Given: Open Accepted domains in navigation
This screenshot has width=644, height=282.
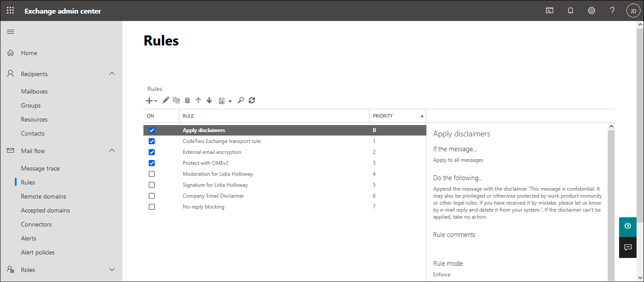Looking at the screenshot, I should pyautogui.click(x=45, y=210).
